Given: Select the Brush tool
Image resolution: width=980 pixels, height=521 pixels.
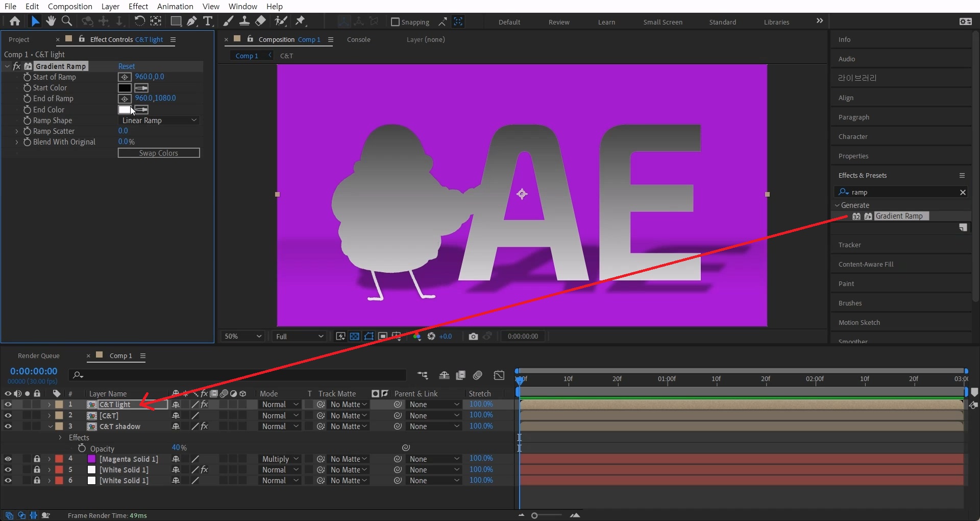Looking at the screenshot, I should [229, 21].
